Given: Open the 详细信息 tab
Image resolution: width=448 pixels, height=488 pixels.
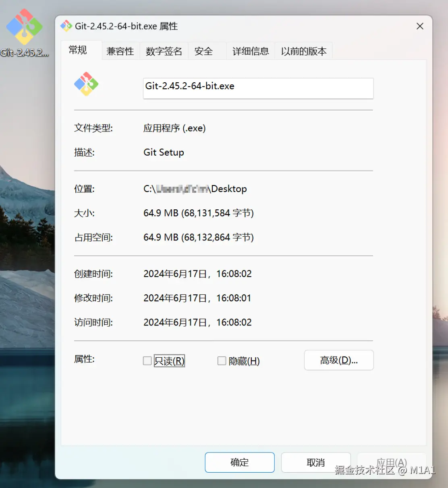Looking at the screenshot, I should [x=251, y=51].
